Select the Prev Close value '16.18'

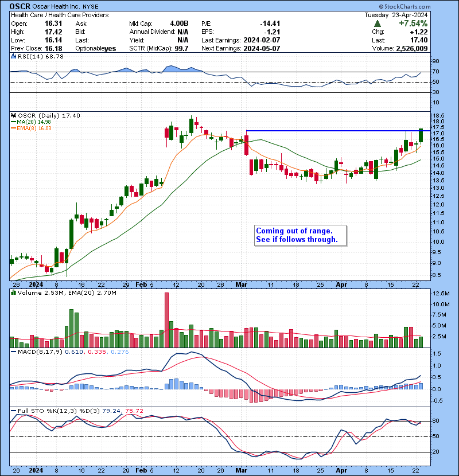click(53, 49)
